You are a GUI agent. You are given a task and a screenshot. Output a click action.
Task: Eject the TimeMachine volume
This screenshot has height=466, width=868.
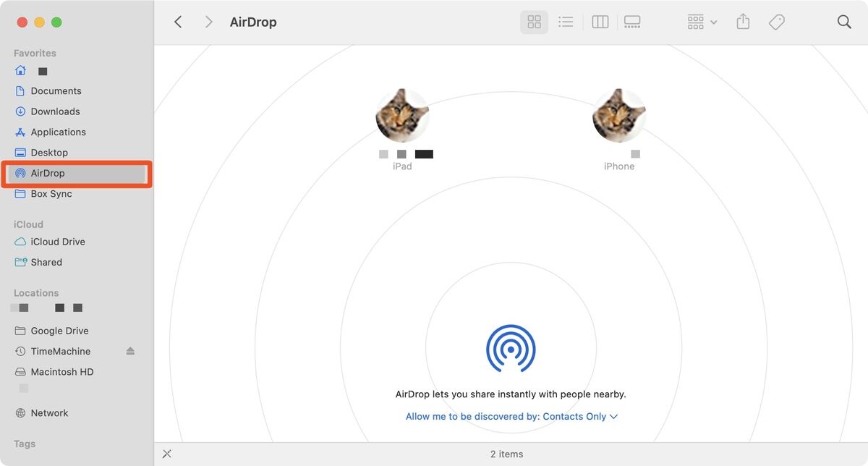(x=130, y=352)
